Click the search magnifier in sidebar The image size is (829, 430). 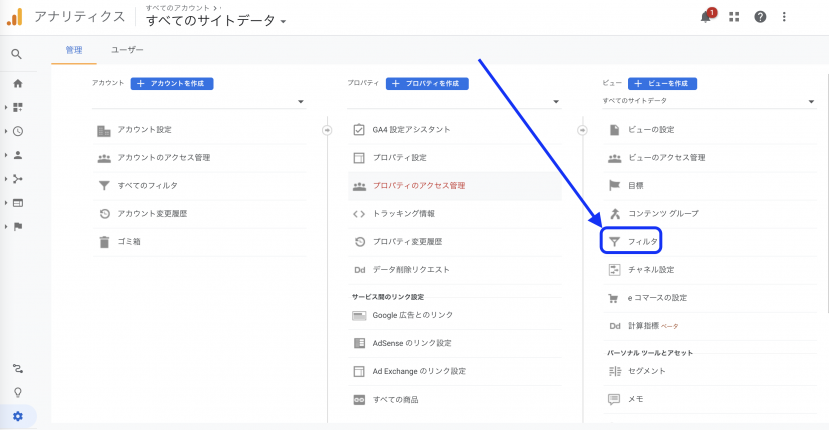pyautogui.click(x=17, y=54)
